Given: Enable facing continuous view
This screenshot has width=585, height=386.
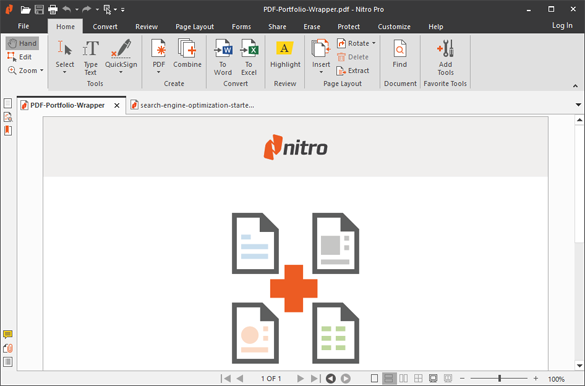Looking at the screenshot, I should [x=418, y=379].
